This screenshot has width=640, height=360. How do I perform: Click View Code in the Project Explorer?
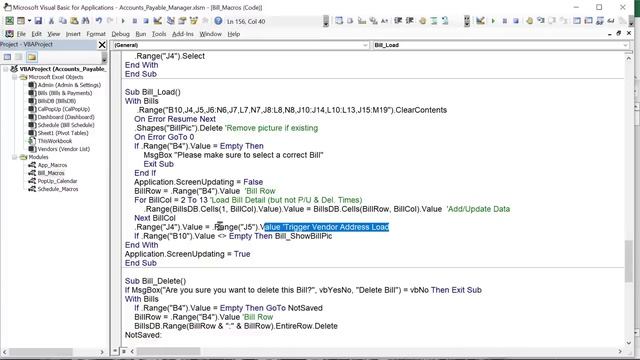click(7, 57)
